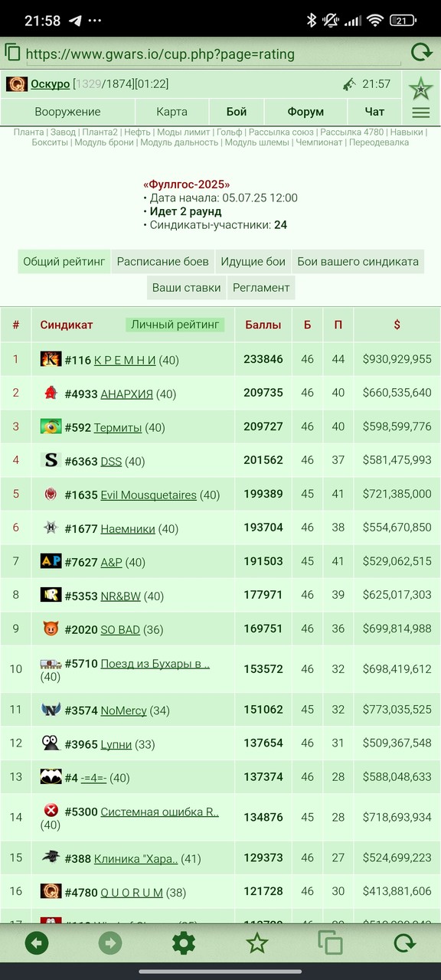
Task: Reload page using address bar refresh icon
Action: click(422, 53)
